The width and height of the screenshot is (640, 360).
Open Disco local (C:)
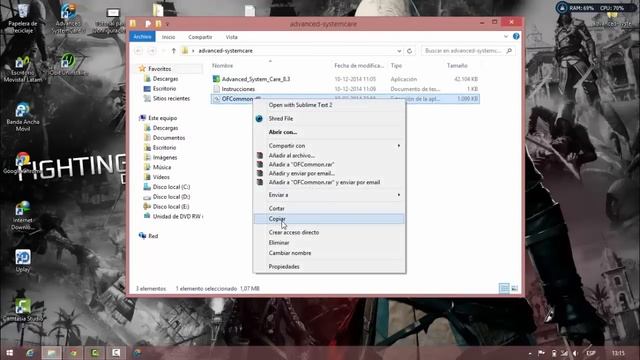coord(171,187)
